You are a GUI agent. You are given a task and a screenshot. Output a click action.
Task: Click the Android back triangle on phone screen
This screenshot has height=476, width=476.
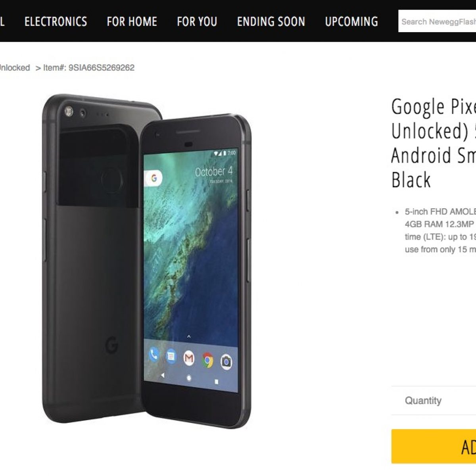[163, 375]
